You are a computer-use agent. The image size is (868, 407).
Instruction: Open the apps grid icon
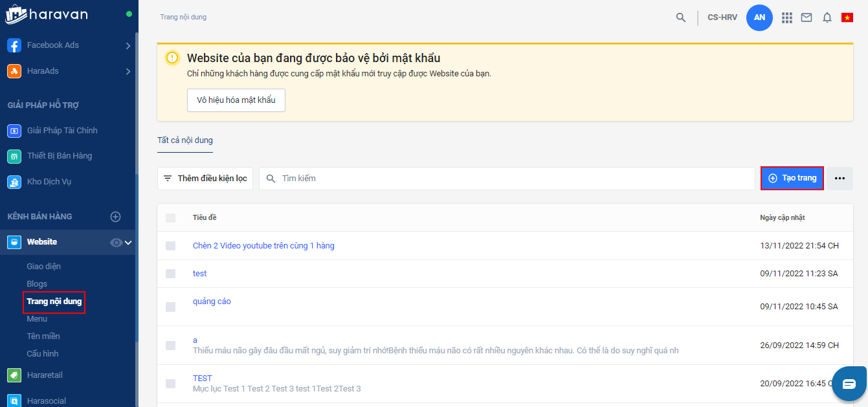(x=787, y=17)
